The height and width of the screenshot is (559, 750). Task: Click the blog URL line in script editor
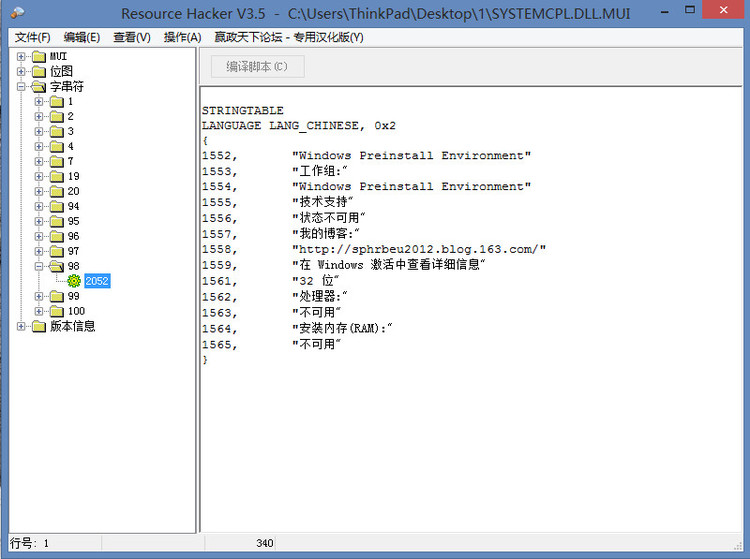[419, 249]
